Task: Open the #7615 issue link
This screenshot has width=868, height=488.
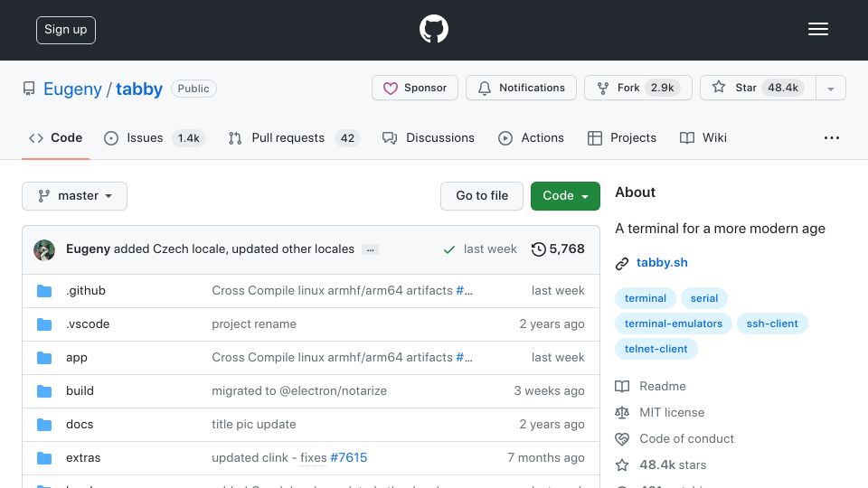Action: (x=349, y=458)
